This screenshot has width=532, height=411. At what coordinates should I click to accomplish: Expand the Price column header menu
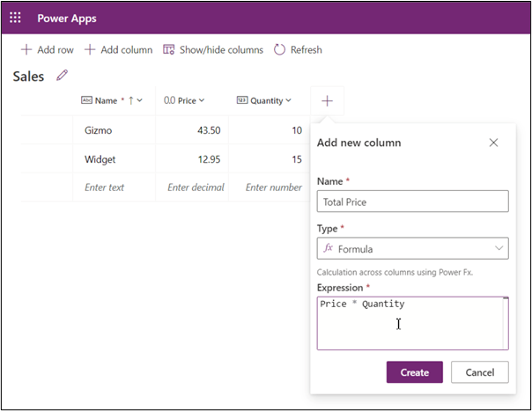click(x=202, y=101)
